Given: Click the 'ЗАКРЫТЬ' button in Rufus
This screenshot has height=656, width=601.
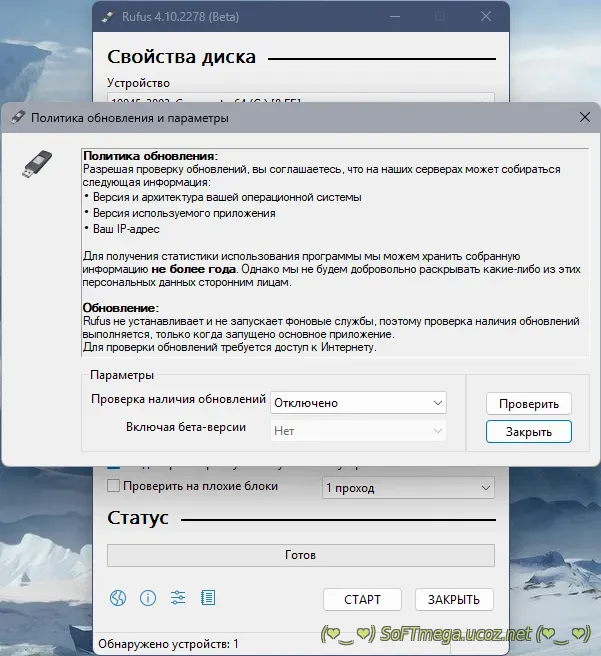Looking at the screenshot, I should click(x=454, y=599).
